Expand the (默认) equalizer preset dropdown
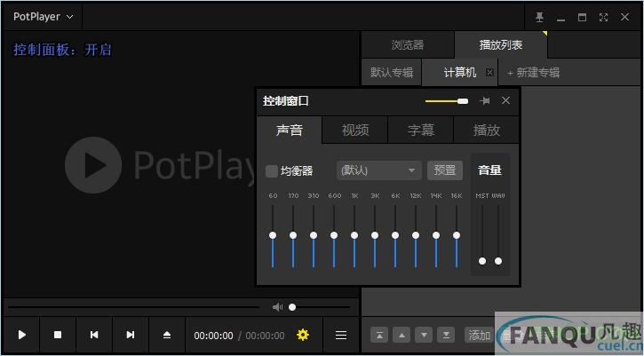Screen dimensions: 644x356 point(378,170)
